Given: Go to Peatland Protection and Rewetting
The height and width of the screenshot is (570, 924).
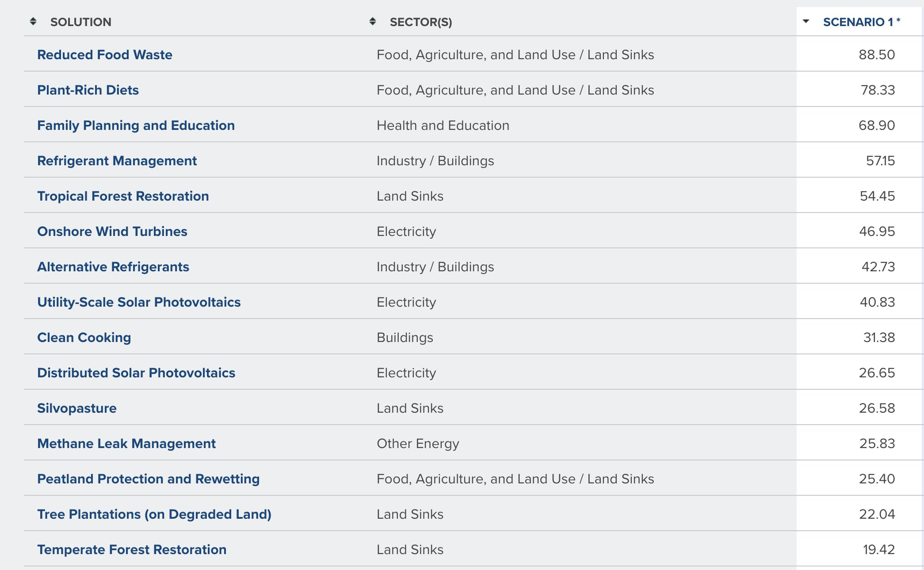Looking at the screenshot, I should pyautogui.click(x=149, y=479).
